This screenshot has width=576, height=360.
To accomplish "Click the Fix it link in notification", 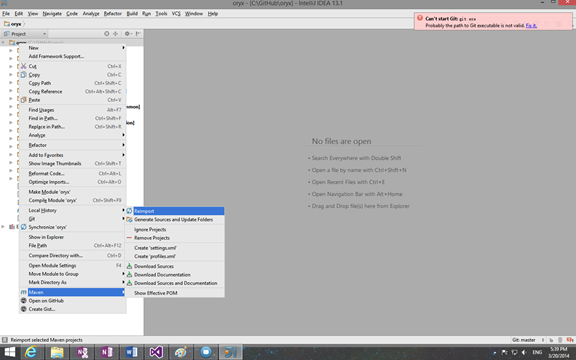I will point(531,25).
